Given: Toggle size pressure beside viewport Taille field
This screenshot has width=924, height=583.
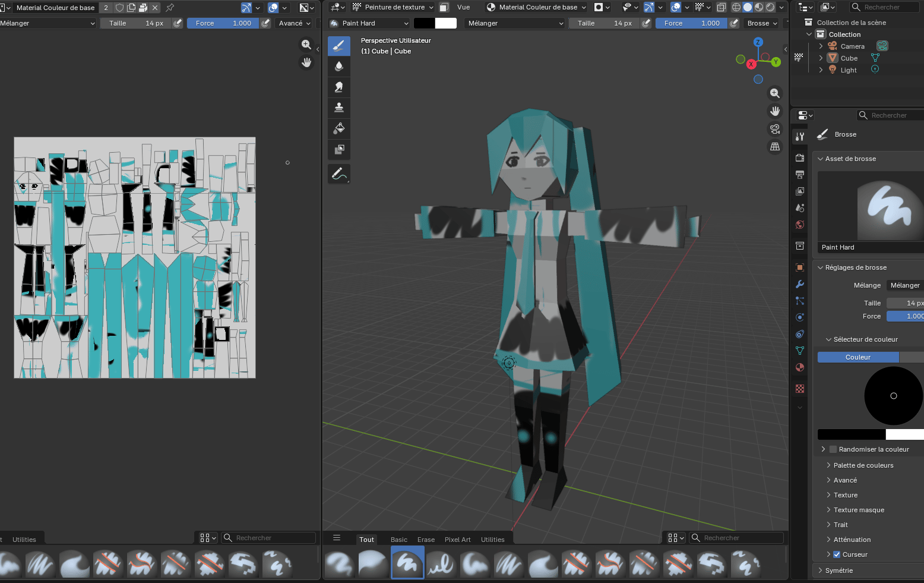Looking at the screenshot, I should point(646,23).
